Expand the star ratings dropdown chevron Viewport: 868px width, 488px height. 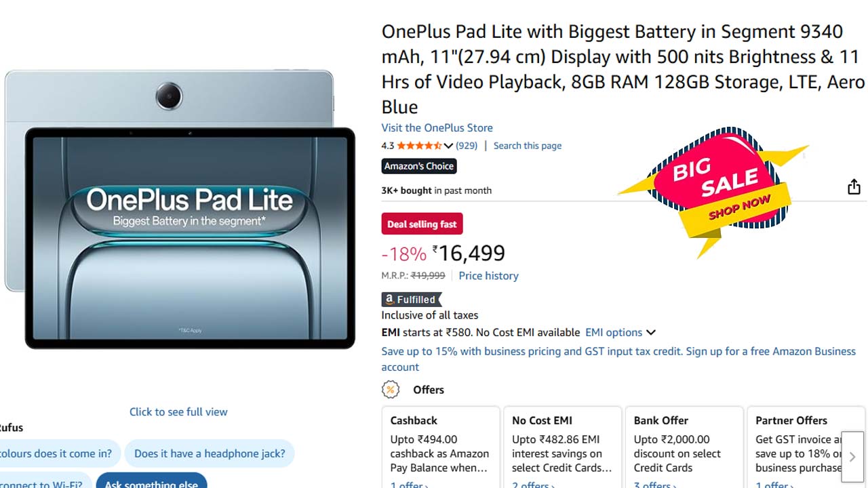pyautogui.click(x=448, y=146)
